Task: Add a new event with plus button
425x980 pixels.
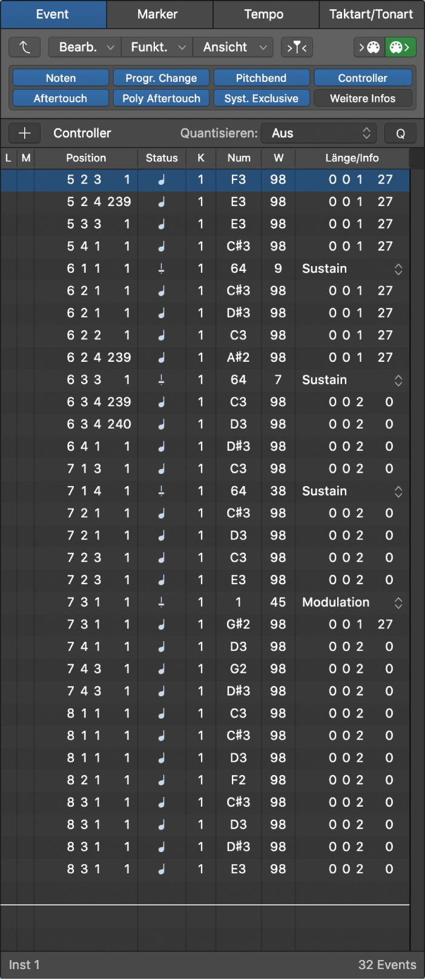Action: click(x=25, y=133)
